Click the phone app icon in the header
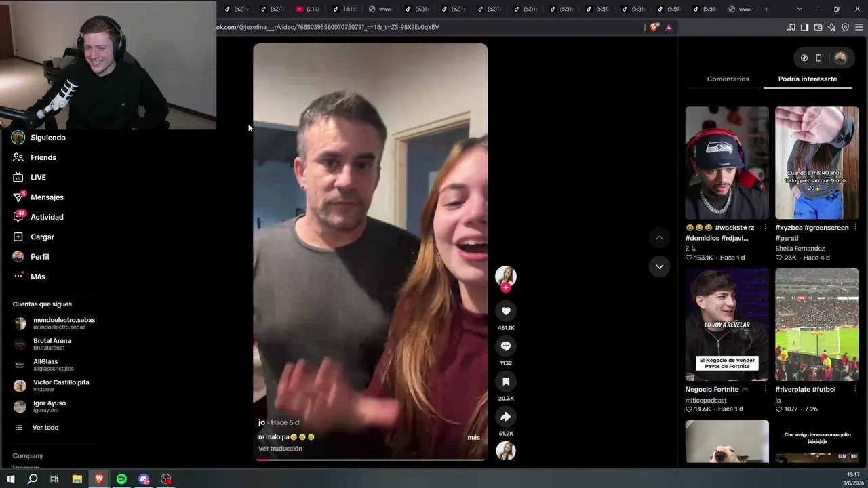 click(818, 58)
